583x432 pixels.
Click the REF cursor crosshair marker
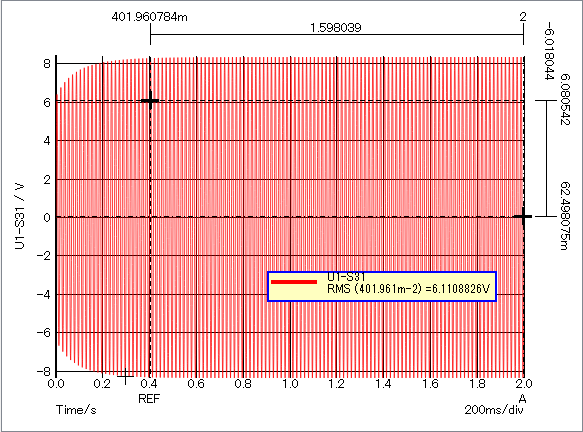[150, 100]
